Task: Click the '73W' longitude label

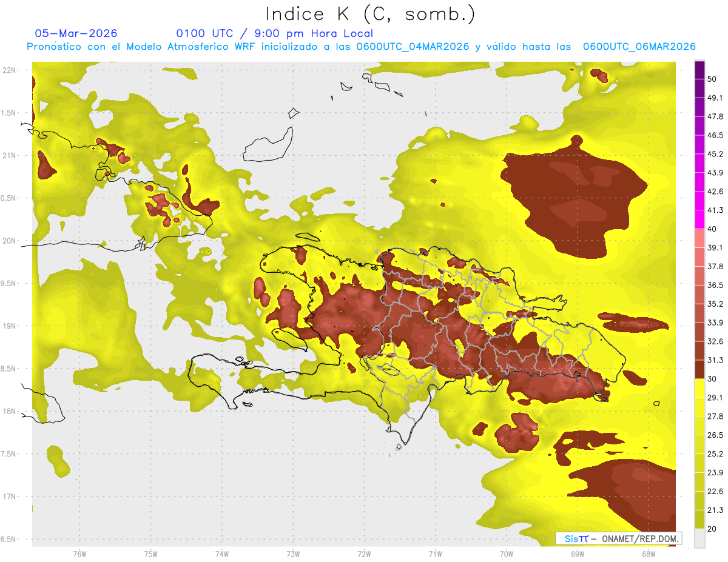Action: pyautogui.click(x=293, y=554)
